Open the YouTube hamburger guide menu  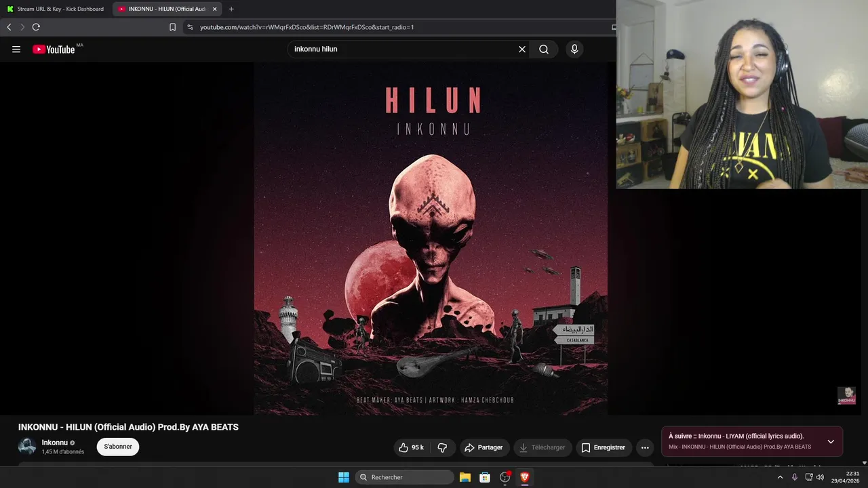[16, 49]
